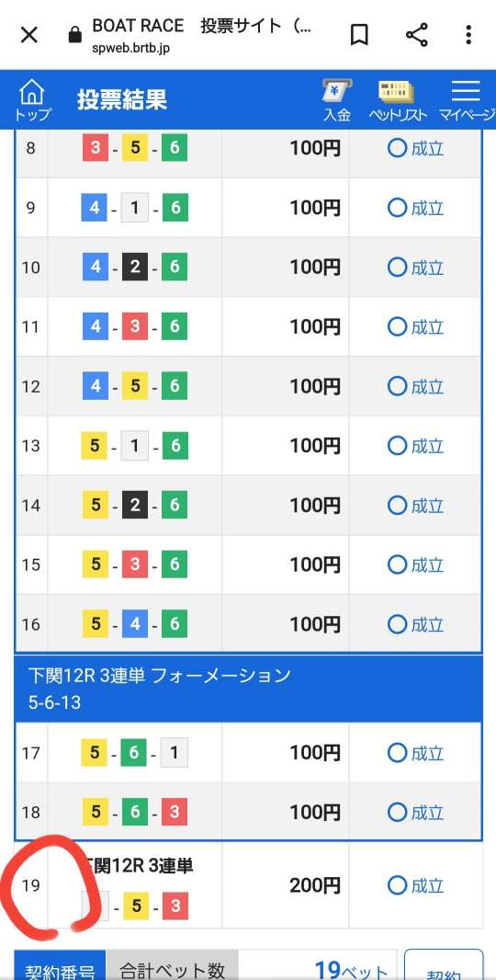This screenshot has width=496, height=980.
Task: Close the browser tab with X
Action: (x=28, y=35)
